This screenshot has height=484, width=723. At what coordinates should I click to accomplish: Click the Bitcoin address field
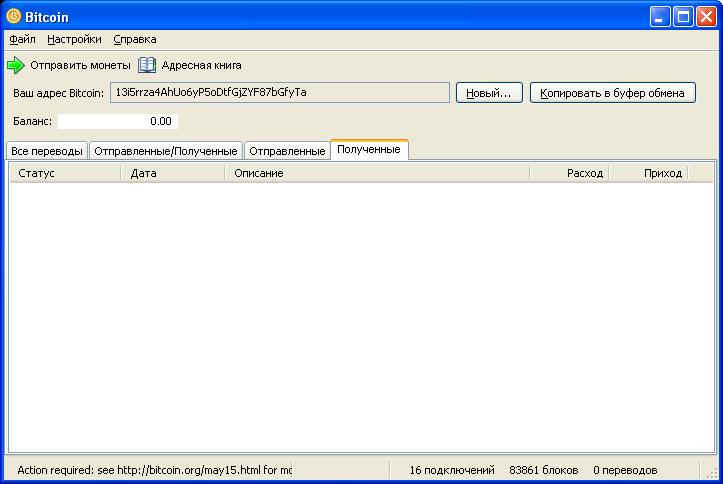click(x=279, y=93)
